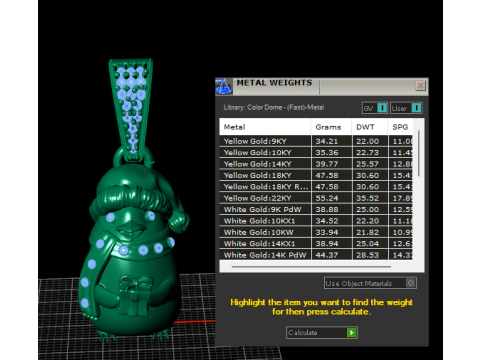Click the Calculate button
This screenshot has width=480, height=360.
pos(322,332)
